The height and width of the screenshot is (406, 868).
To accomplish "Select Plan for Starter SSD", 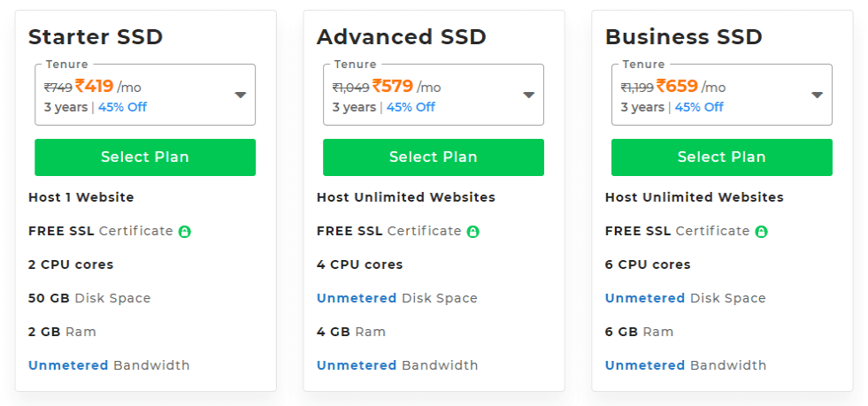I will coord(145,157).
